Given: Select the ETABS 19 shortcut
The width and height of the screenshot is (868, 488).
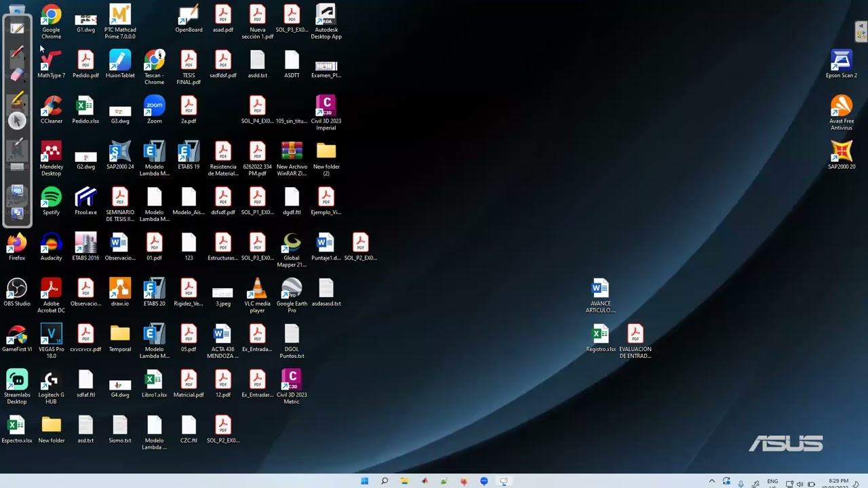Looking at the screenshot, I should [189, 155].
